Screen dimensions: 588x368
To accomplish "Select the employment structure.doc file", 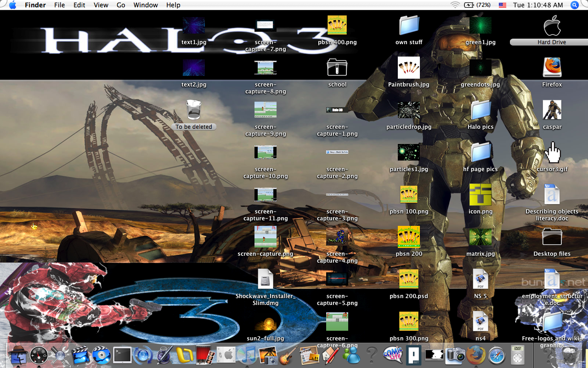I will pos(552,280).
